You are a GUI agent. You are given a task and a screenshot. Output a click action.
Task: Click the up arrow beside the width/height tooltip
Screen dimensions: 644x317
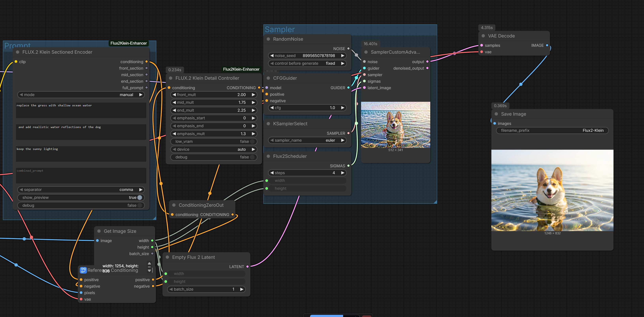coord(149,263)
